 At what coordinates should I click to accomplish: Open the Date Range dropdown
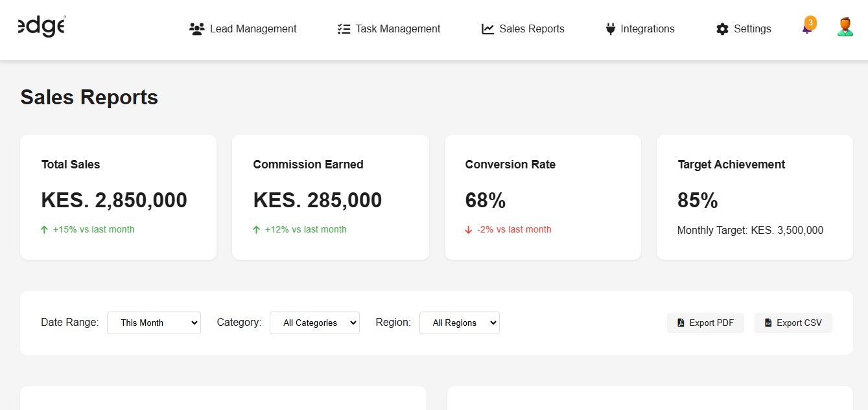[154, 323]
